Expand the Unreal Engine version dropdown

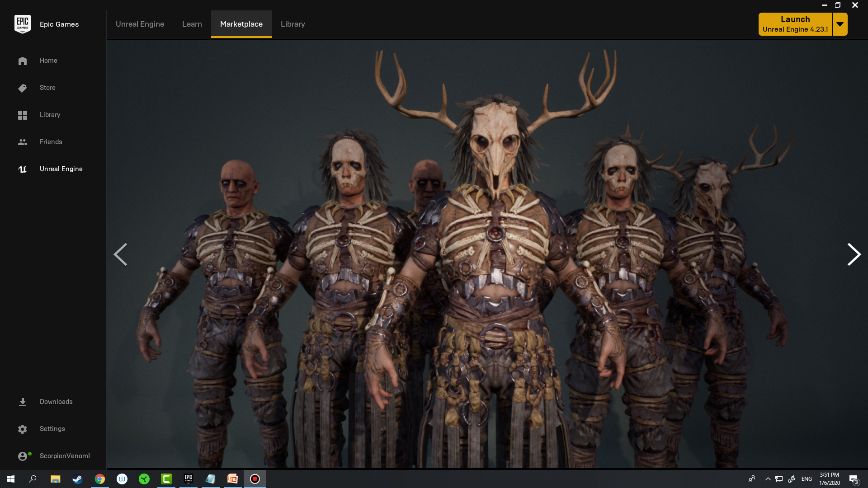pyautogui.click(x=840, y=24)
